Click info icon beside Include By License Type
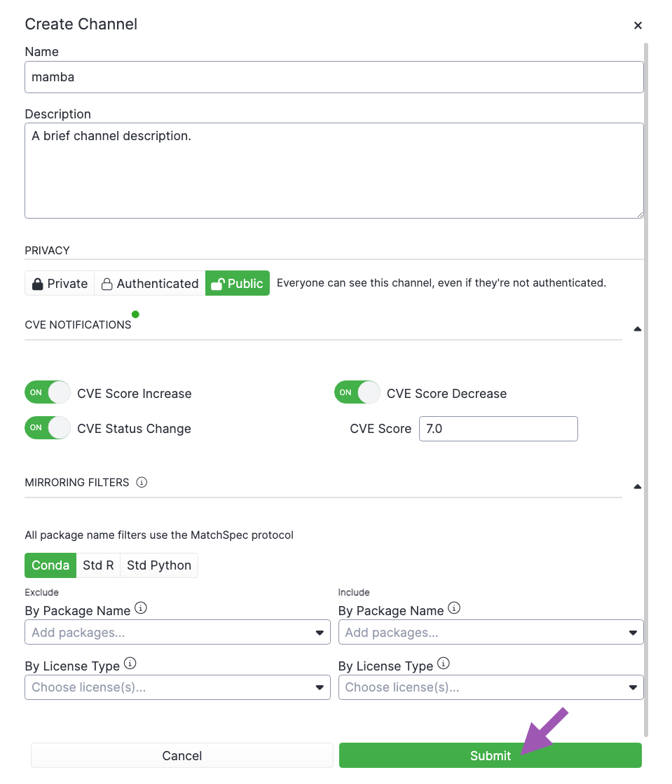The image size is (672, 784). click(444, 663)
